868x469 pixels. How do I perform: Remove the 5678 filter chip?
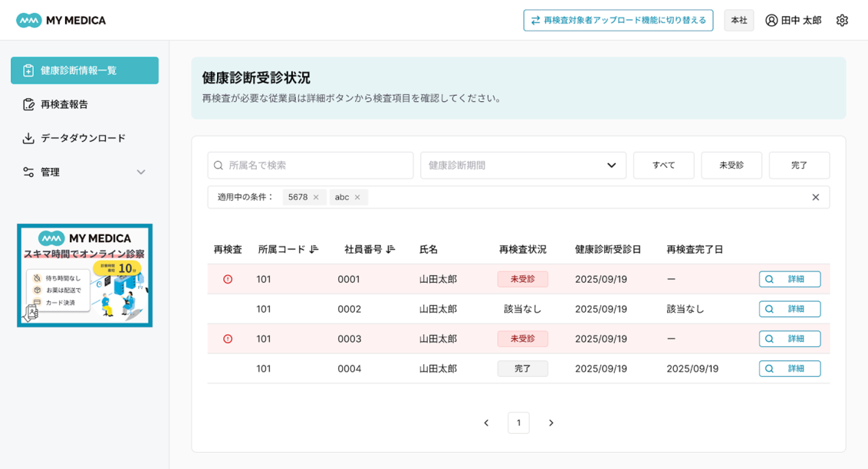[316, 198]
